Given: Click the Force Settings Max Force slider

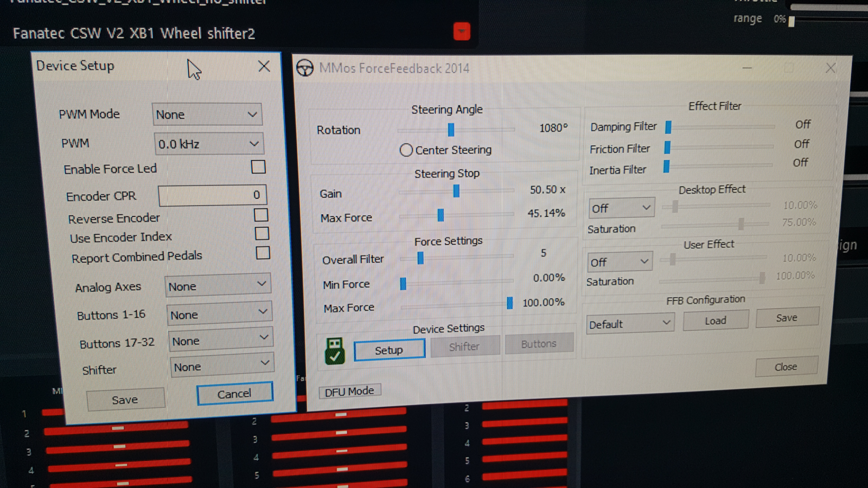Looking at the screenshot, I should click(457, 305).
